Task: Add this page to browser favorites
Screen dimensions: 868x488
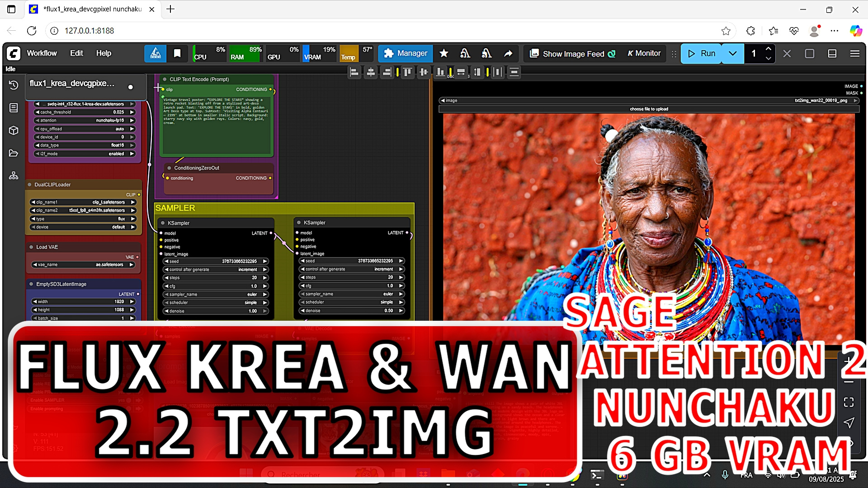Action: pyautogui.click(x=726, y=31)
